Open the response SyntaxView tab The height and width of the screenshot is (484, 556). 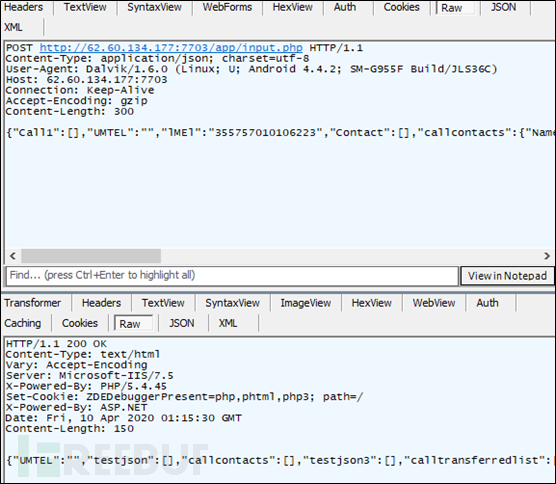232,303
